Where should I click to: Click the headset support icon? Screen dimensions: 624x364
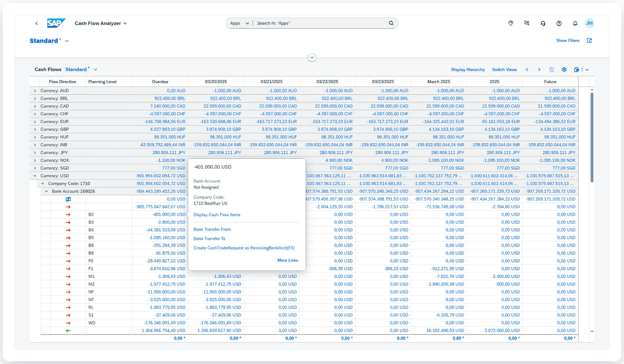[543, 23]
